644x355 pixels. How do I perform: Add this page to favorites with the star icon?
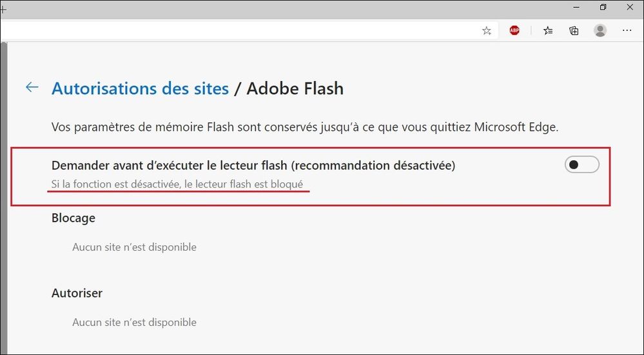(487, 31)
